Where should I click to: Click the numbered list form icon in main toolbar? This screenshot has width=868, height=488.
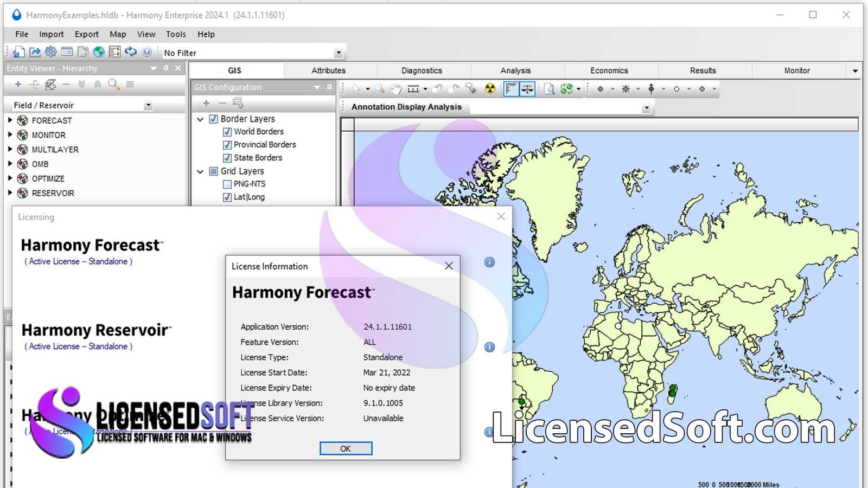[114, 52]
